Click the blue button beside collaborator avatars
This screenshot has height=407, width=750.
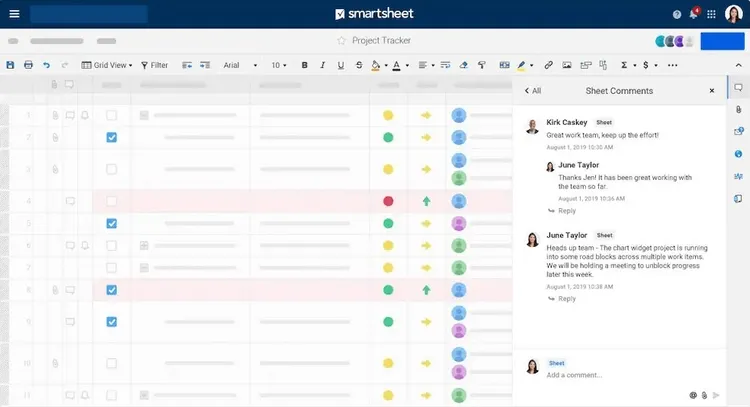click(722, 41)
